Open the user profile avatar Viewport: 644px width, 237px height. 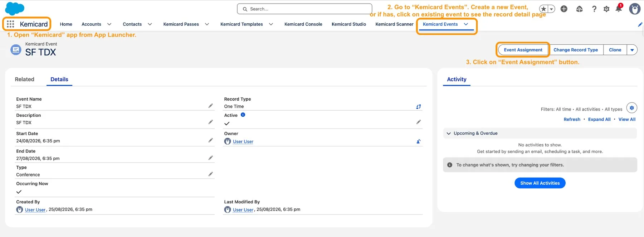pos(635,9)
